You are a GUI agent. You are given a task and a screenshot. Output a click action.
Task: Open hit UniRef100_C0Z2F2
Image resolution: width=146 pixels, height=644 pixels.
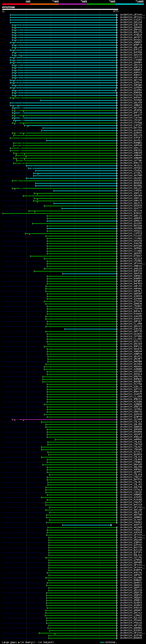point(131,20)
